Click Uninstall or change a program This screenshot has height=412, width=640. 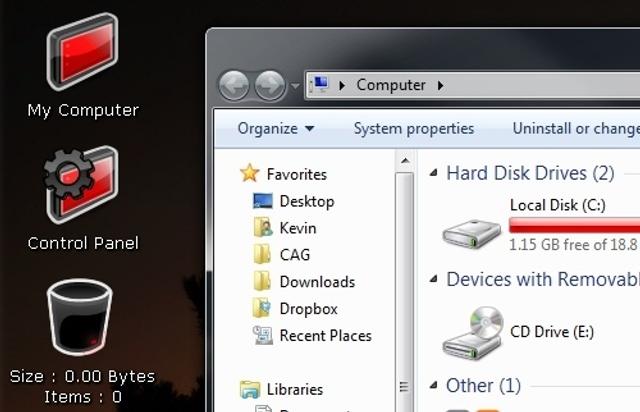pos(576,129)
